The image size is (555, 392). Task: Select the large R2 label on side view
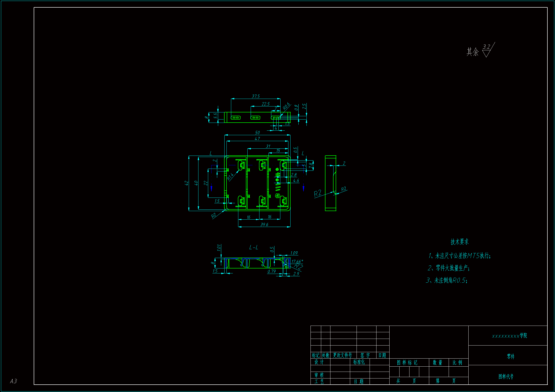[x=317, y=194]
